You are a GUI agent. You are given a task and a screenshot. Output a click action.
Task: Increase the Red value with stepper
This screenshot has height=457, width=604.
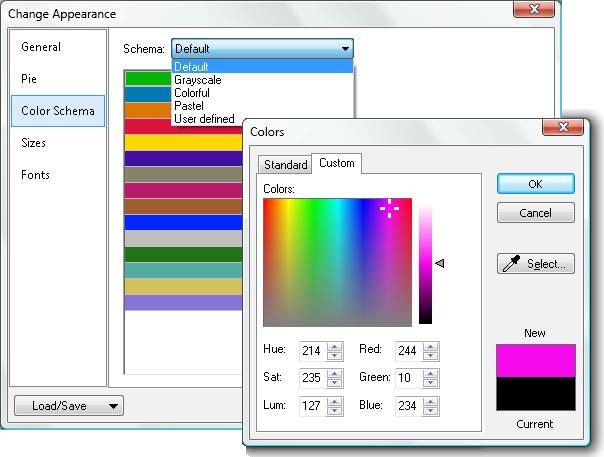[x=432, y=346]
